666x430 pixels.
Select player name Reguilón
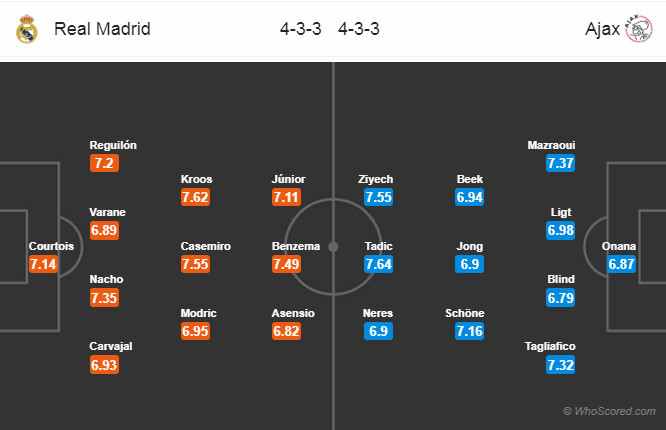tap(112, 145)
